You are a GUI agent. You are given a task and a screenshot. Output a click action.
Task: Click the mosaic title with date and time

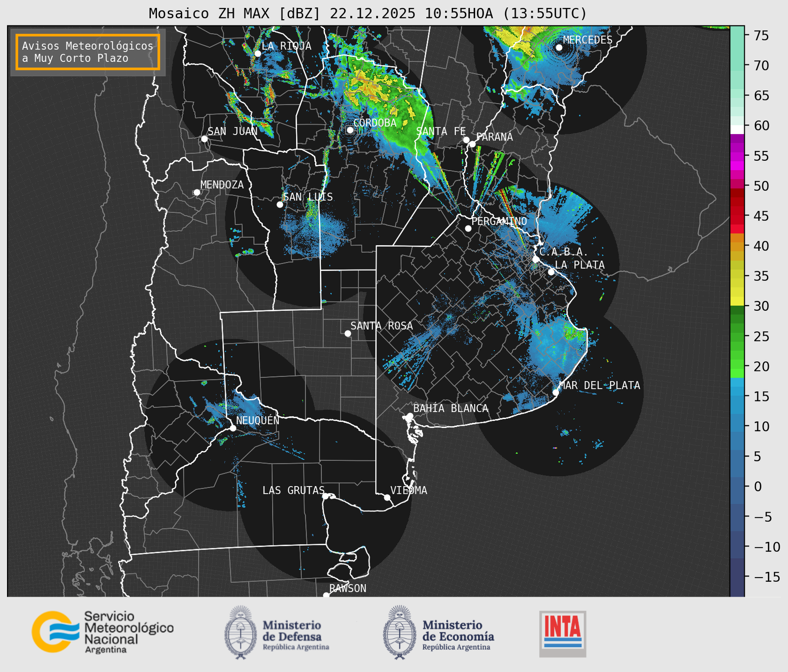pyautogui.click(x=368, y=14)
